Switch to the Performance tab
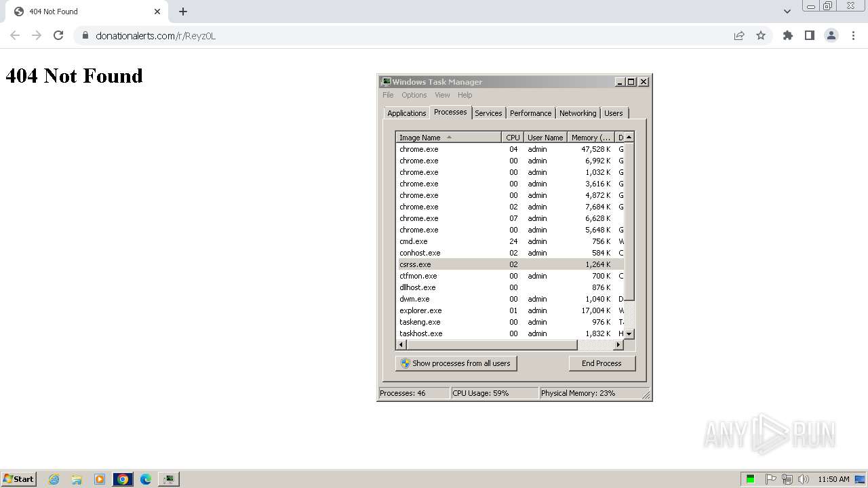The height and width of the screenshot is (488, 868). point(530,113)
